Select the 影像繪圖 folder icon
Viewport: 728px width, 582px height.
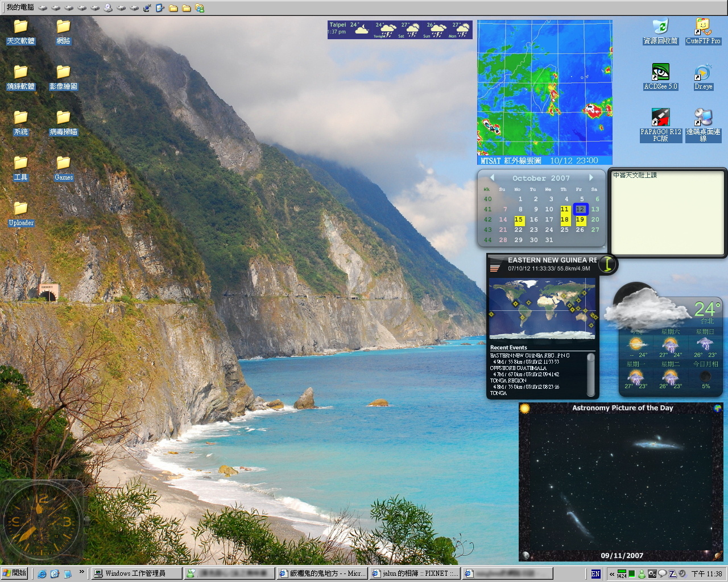click(63, 77)
